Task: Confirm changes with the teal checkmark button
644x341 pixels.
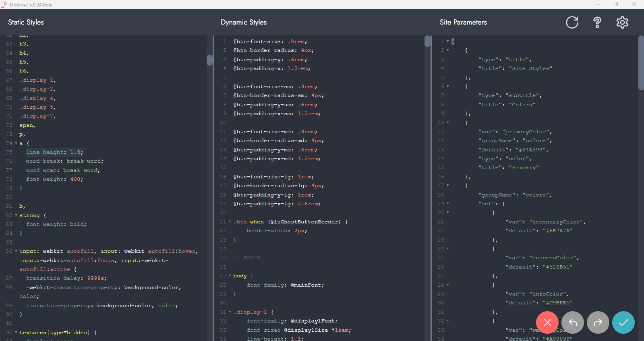Action: [623, 322]
